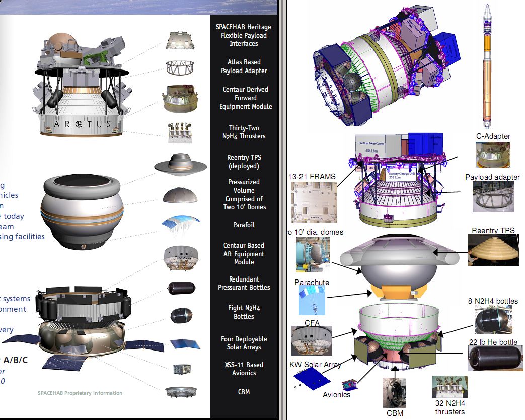Image resolution: width=525 pixels, height=420 pixels.
Task: Select the XSS-11 Based Avionics box icon
Action: 182,369
